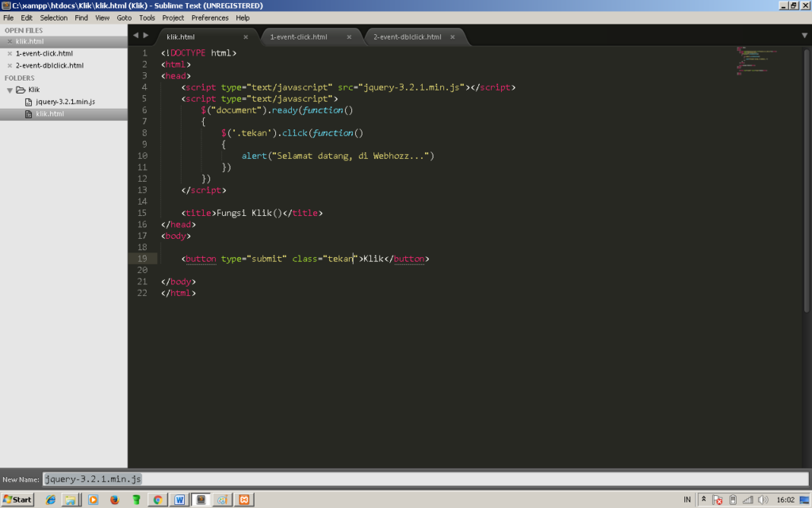This screenshot has width=812, height=508.
Task: Launch Google Chrome from the taskbar
Action: pyautogui.click(x=158, y=499)
